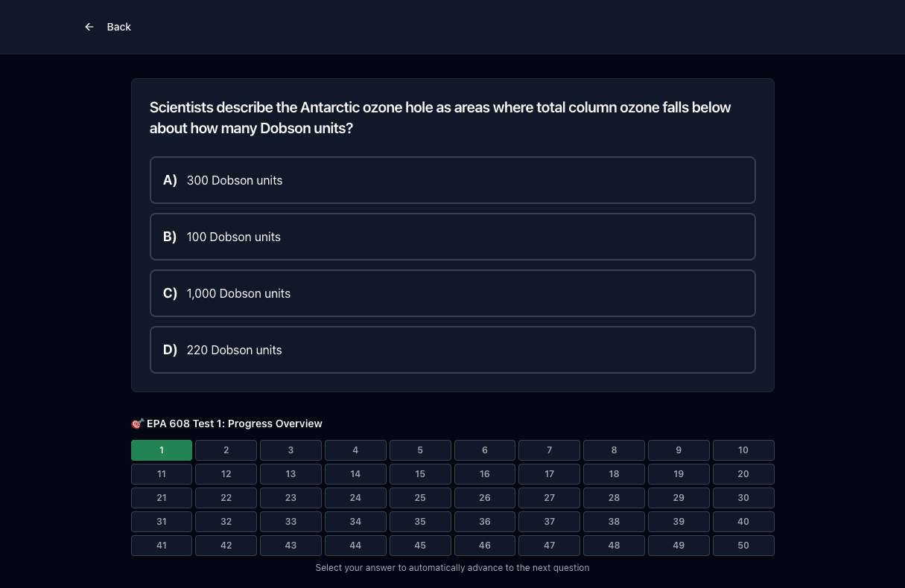Go to question 42
The height and width of the screenshot is (588, 905).
[226, 546]
